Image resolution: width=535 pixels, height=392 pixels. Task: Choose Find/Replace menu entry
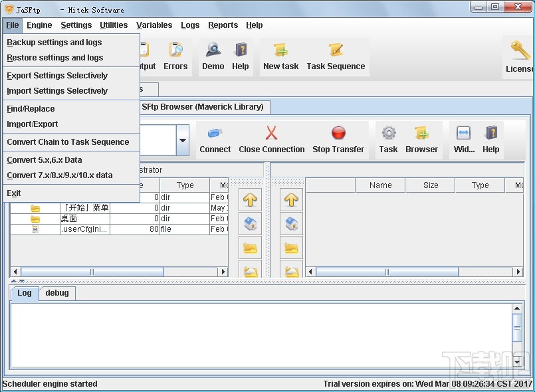click(x=71, y=109)
